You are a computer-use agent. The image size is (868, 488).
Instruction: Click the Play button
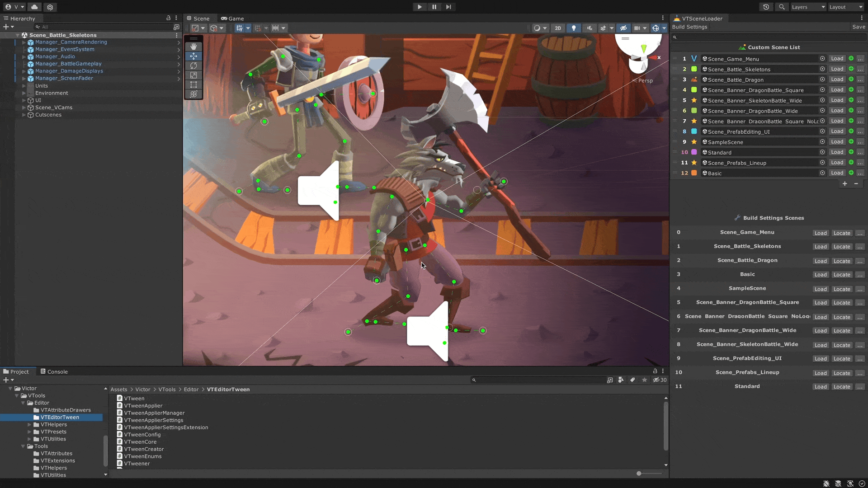(x=420, y=7)
